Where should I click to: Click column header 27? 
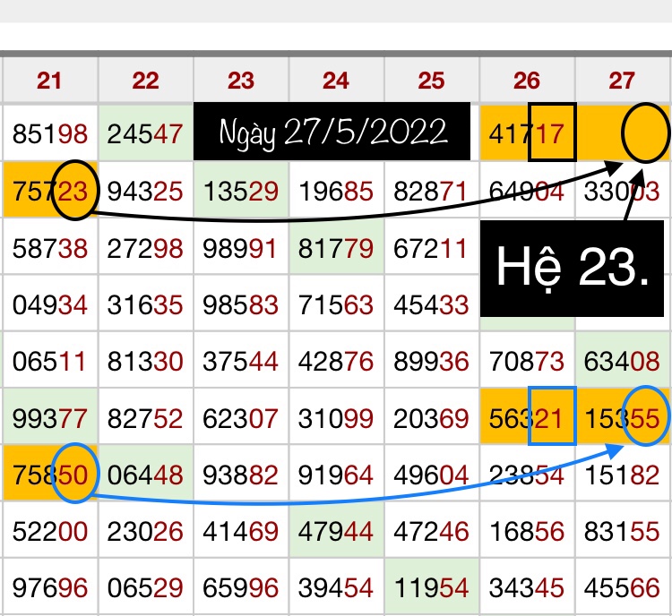(622, 81)
